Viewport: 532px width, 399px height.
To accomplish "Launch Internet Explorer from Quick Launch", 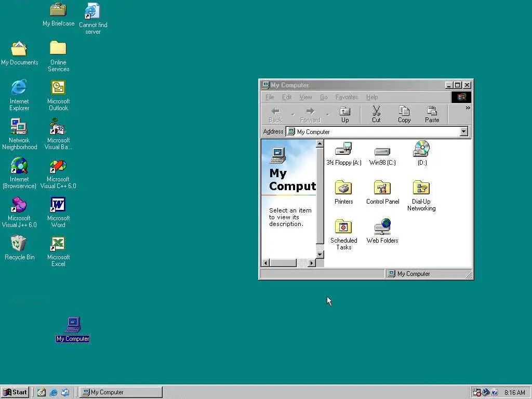I will pyautogui.click(x=54, y=392).
